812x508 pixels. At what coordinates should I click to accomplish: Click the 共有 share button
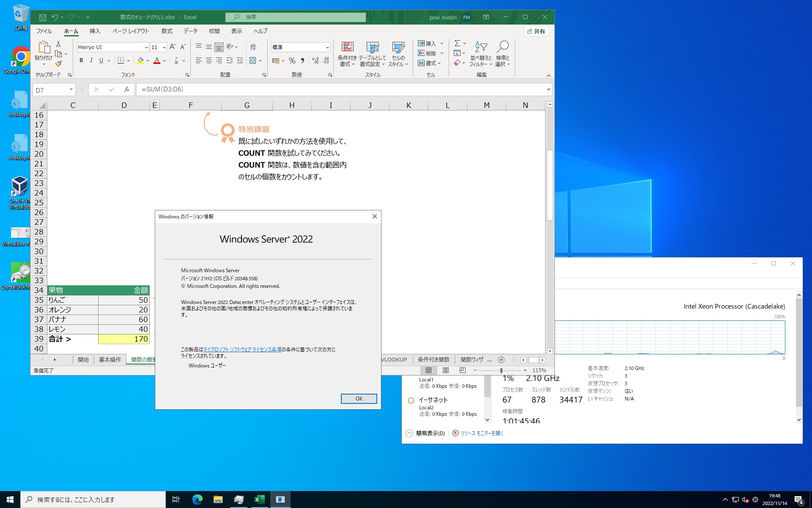536,31
